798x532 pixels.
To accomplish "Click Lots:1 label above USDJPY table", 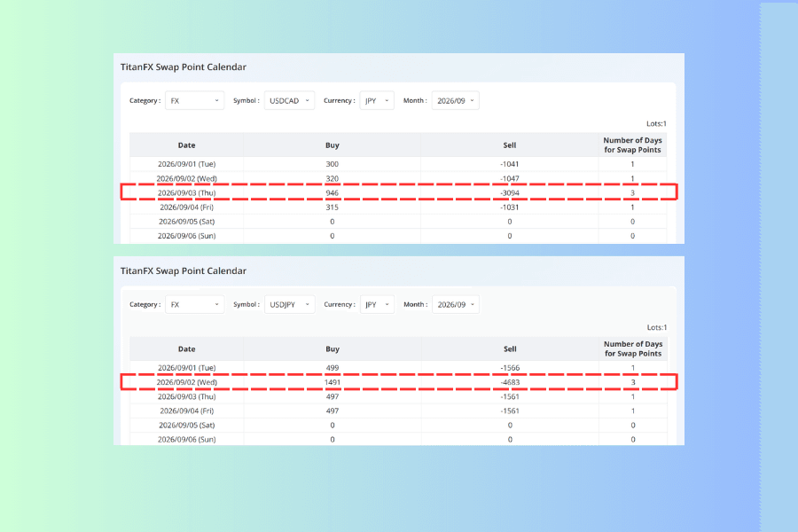I will point(657,327).
